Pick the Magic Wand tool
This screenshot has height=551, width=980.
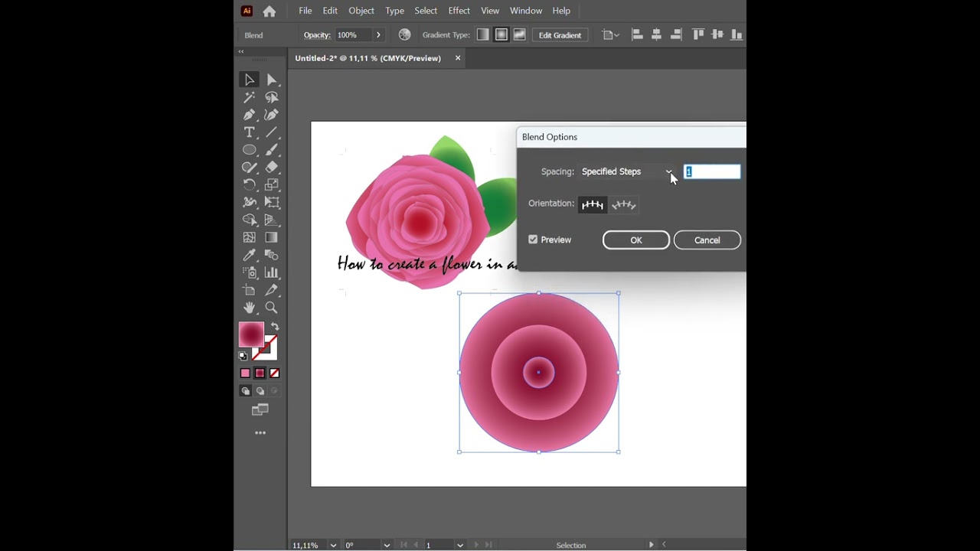(249, 97)
